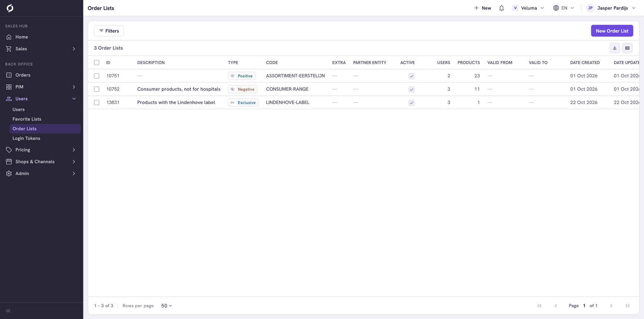Open rows per page dropdown 50
The image size is (644, 319).
(x=167, y=306)
